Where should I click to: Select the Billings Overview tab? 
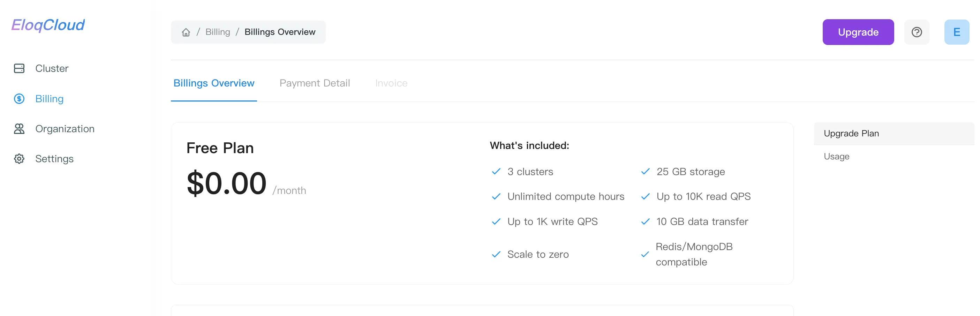pos(213,83)
